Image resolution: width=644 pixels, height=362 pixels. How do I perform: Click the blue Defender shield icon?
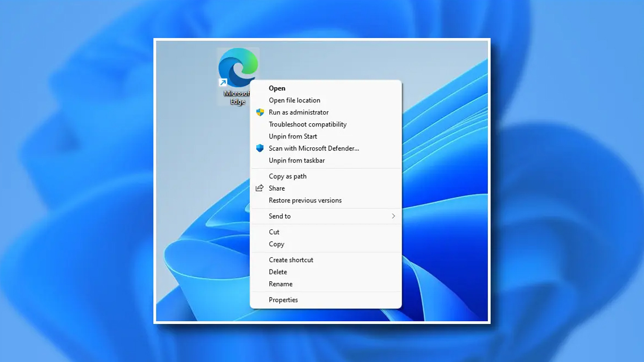coord(260,148)
